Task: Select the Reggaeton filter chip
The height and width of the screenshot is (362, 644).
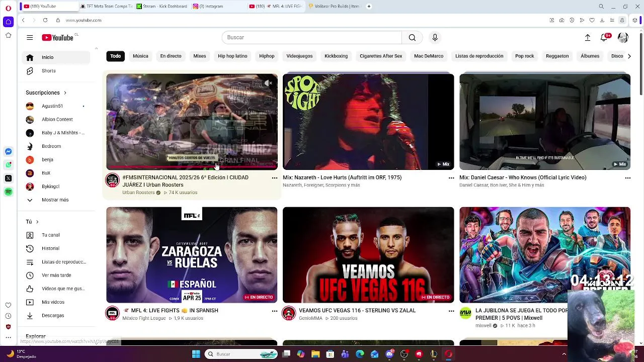Action: (x=557, y=56)
